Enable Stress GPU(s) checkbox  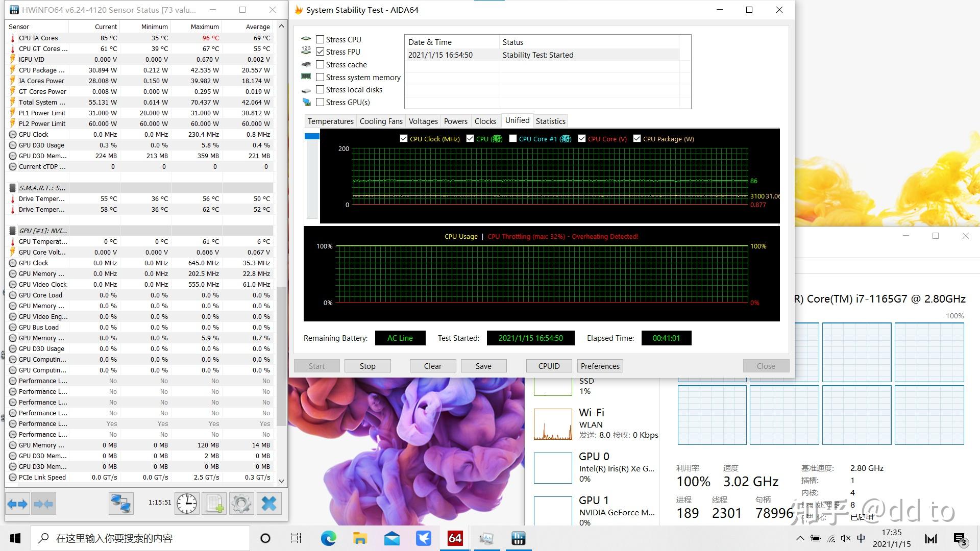320,102
